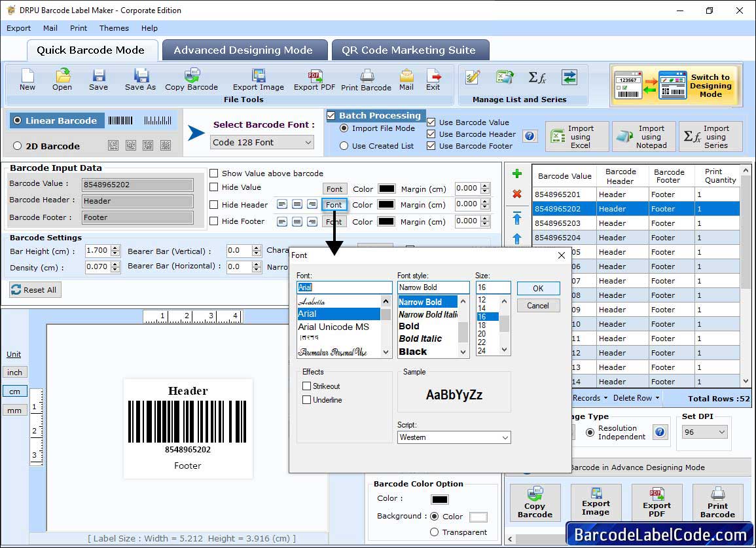
Task: Click Import using Series
Action: coord(711,137)
